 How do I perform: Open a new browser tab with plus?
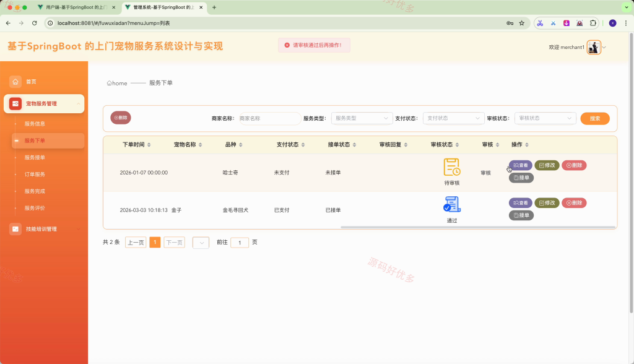point(214,7)
